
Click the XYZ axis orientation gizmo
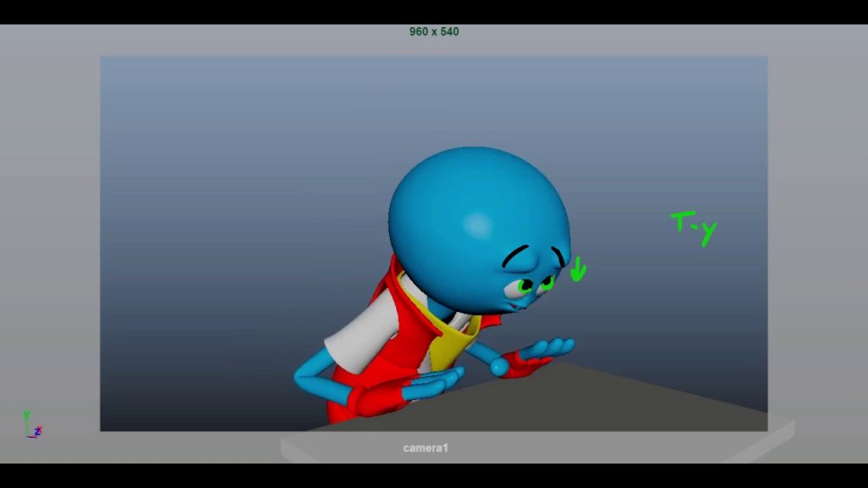click(x=32, y=424)
